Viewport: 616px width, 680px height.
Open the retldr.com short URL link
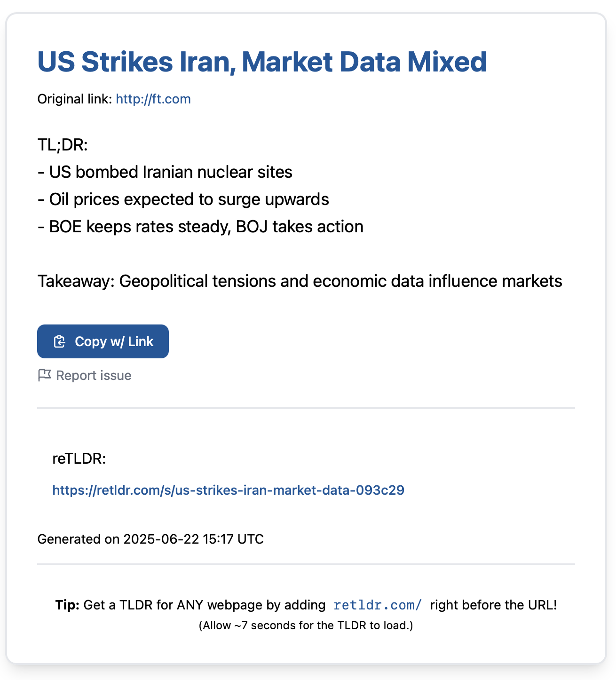[x=228, y=490]
